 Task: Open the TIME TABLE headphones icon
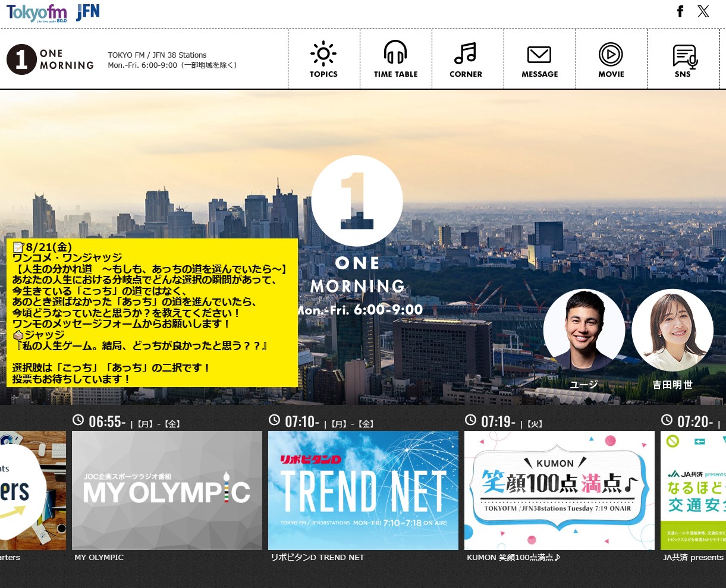[395, 52]
